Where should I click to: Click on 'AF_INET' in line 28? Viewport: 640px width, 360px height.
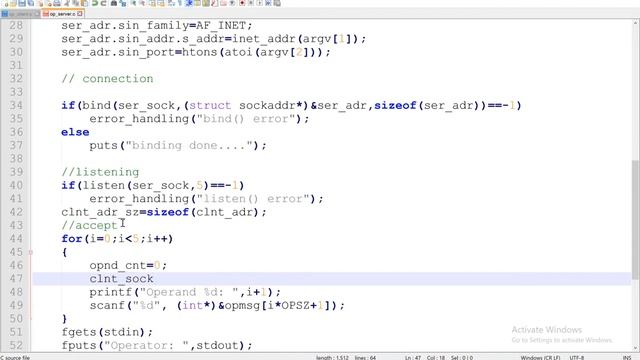pos(221,25)
